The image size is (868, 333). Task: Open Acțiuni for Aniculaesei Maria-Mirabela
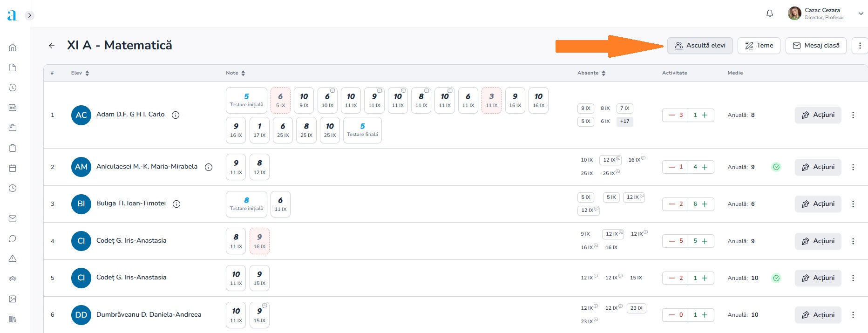pos(818,167)
